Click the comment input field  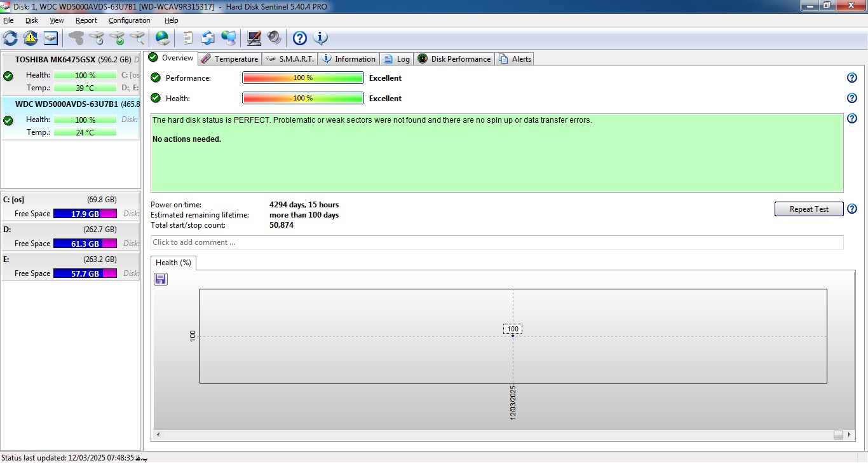coord(496,242)
